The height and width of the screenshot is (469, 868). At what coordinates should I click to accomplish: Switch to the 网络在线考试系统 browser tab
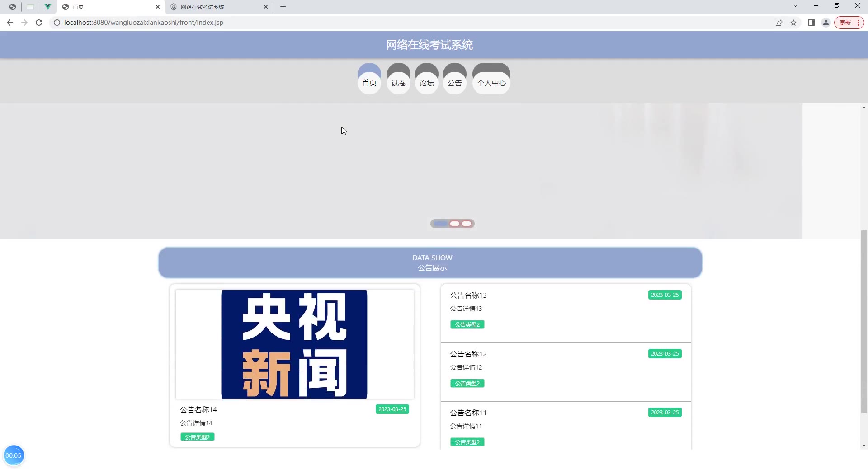(220, 7)
